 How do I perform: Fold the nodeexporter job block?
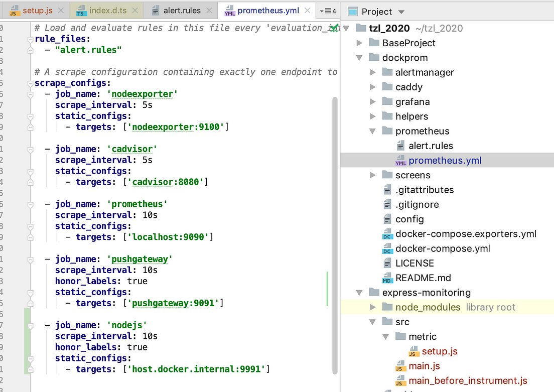pos(31,94)
